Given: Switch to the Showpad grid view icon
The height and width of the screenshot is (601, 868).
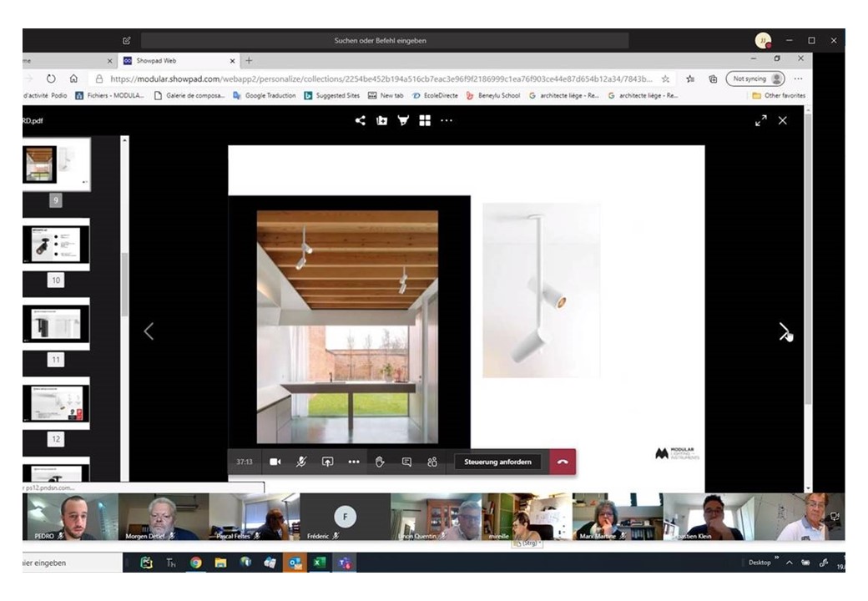Looking at the screenshot, I should click(425, 120).
